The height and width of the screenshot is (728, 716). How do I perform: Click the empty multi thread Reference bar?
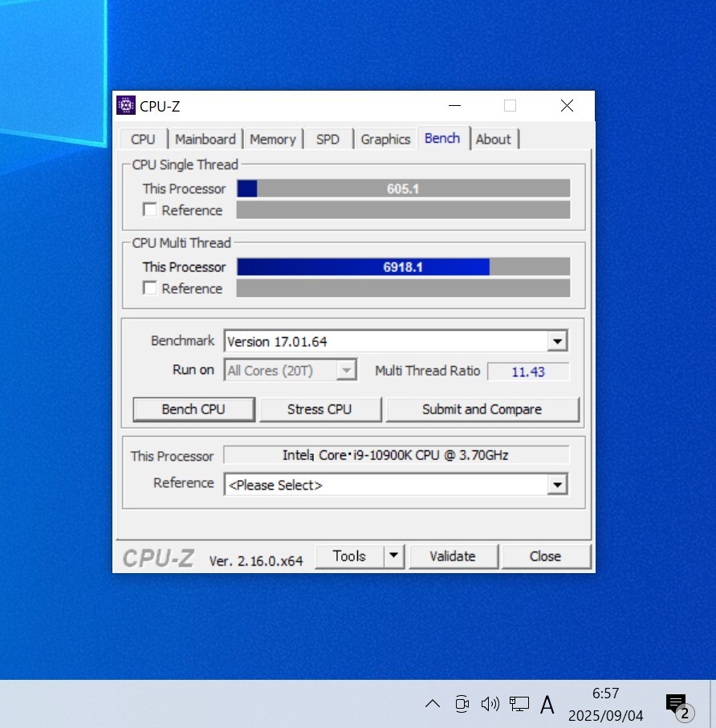403,288
